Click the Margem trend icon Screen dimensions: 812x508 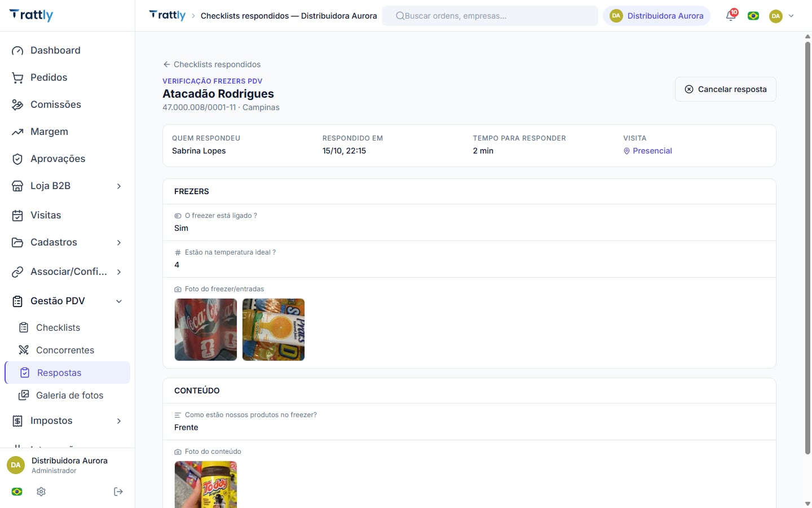pyautogui.click(x=17, y=132)
